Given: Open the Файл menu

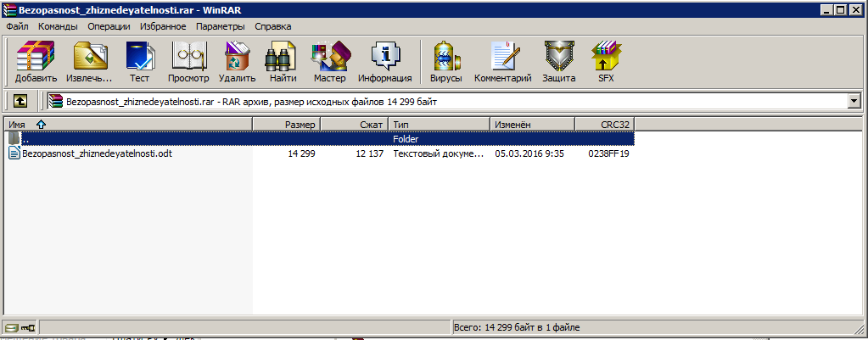Looking at the screenshot, I should point(17,26).
